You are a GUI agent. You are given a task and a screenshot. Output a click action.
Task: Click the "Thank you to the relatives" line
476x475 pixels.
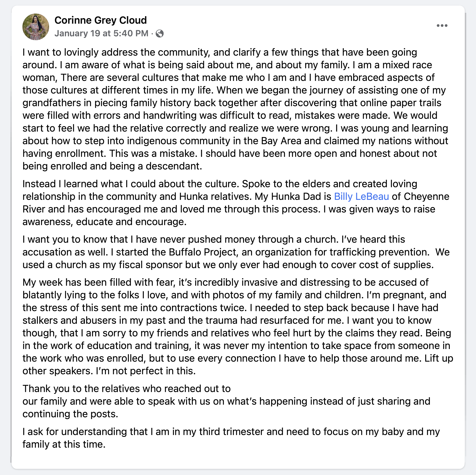coord(126,389)
